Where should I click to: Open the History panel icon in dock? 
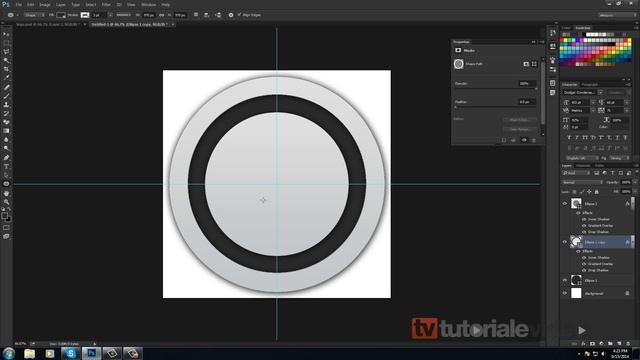click(553, 33)
